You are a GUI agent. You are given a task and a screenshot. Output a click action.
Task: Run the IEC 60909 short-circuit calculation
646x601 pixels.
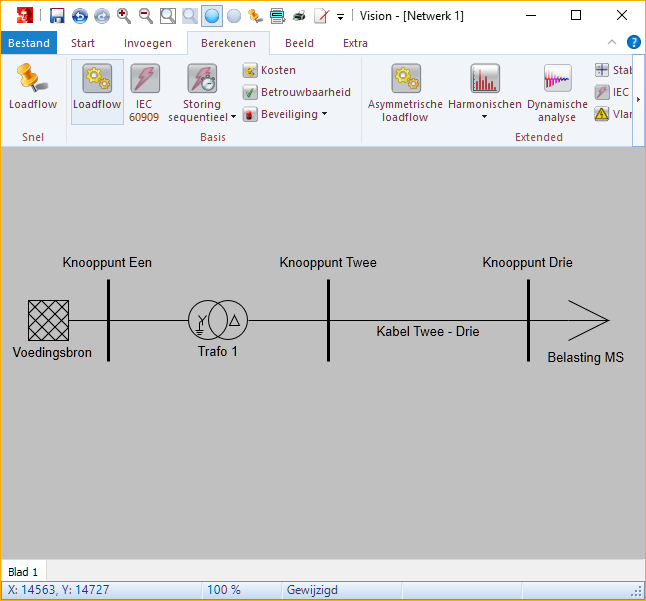[144, 92]
